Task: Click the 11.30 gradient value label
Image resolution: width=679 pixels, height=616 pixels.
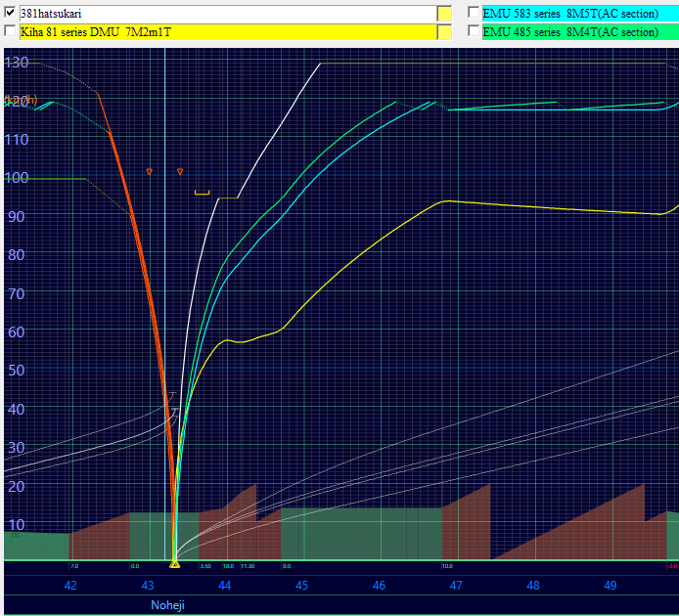Action: (248, 566)
